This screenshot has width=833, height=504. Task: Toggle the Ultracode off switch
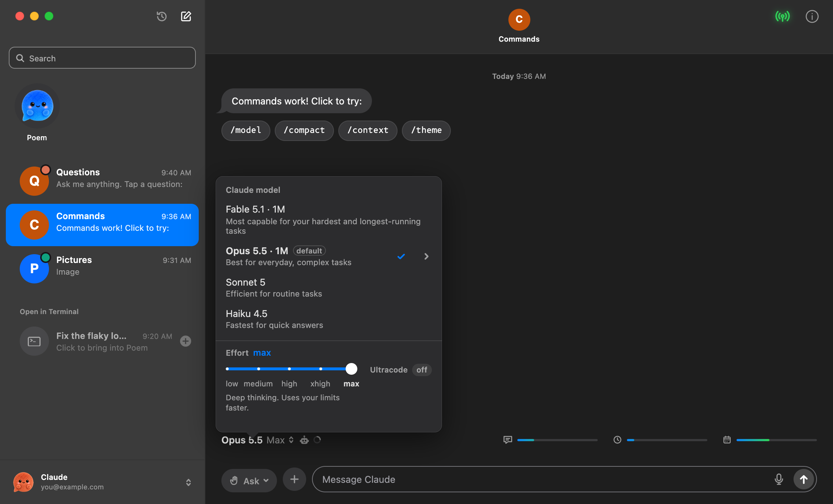coord(422,370)
